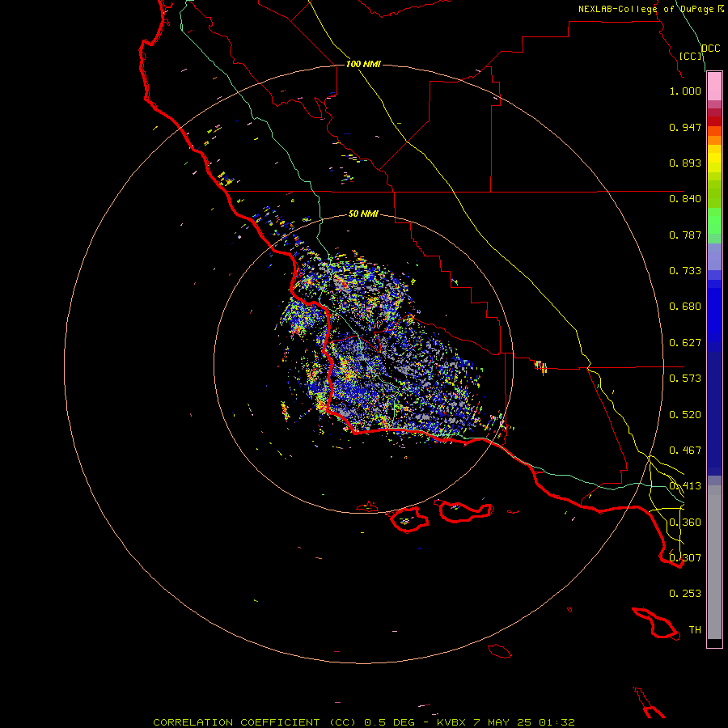Image resolution: width=728 pixels, height=728 pixels.
Task: Click the 0.307 legend value
Action: coord(685,558)
